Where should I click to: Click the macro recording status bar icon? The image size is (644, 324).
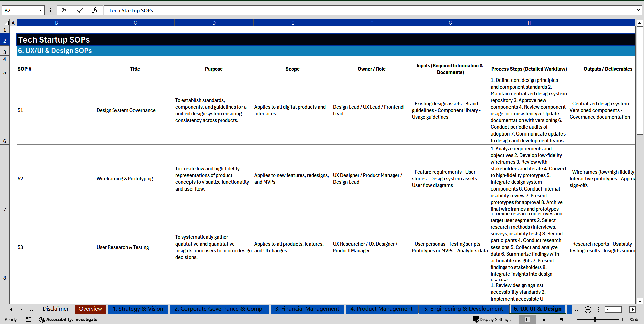click(x=29, y=319)
